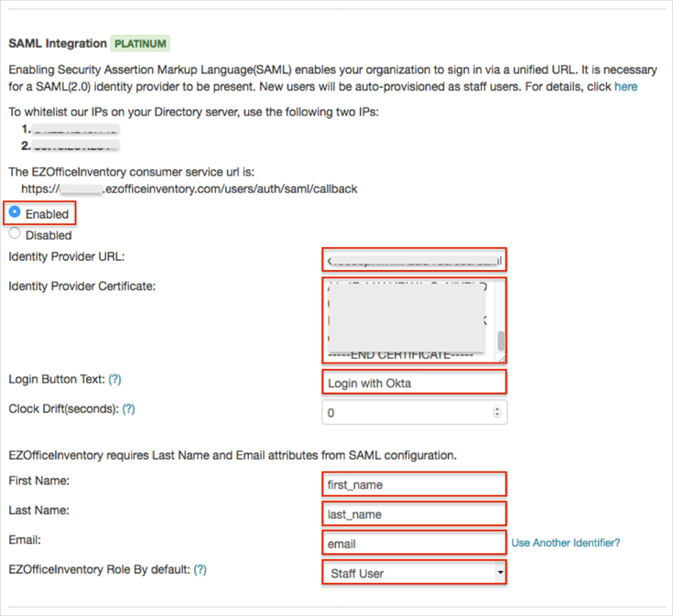Click the Login Button Text field
This screenshot has height=616, width=673.
pyautogui.click(x=414, y=383)
